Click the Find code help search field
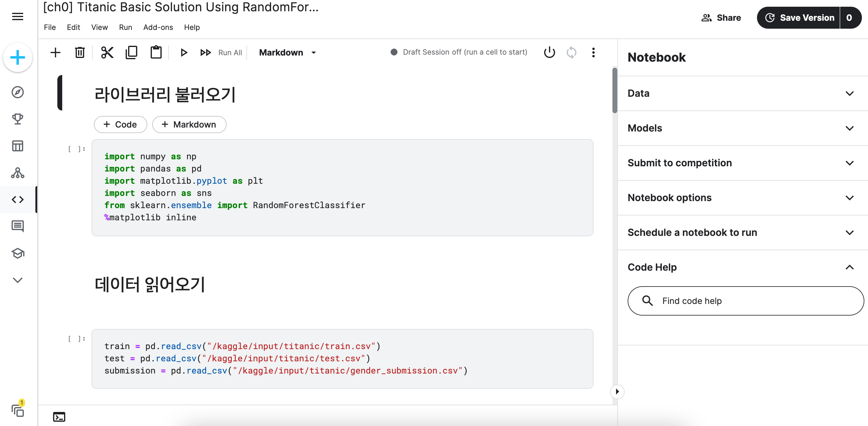The height and width of the screenshot is (426, 868). click(x=745, y=301)
